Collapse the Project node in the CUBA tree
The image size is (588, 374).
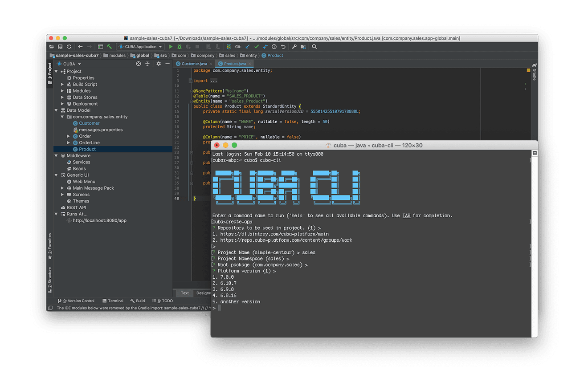[56, 71]
